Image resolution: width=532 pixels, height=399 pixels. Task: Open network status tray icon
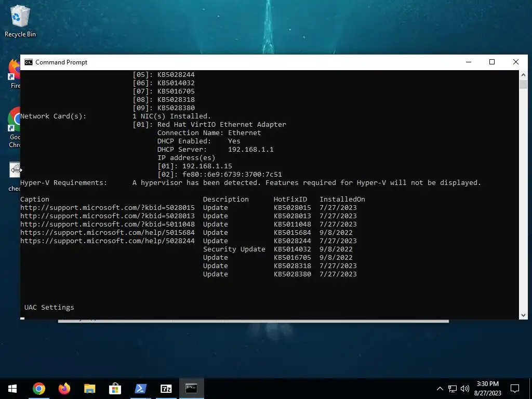click(x=453, y=389)
